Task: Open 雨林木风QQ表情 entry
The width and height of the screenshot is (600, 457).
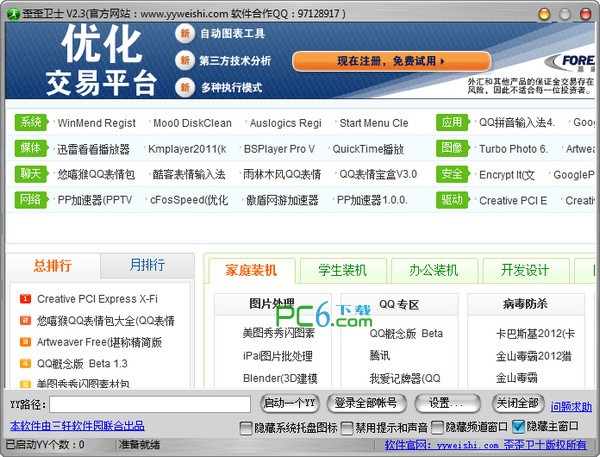Action: (x=282, y=175)
